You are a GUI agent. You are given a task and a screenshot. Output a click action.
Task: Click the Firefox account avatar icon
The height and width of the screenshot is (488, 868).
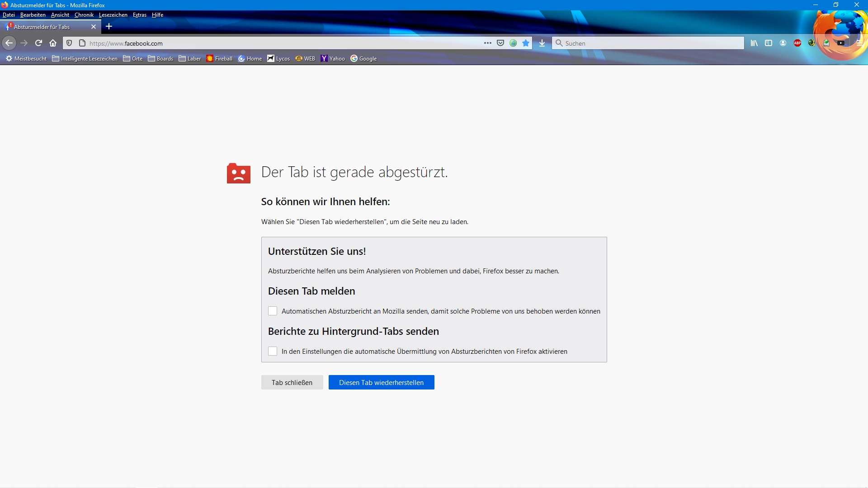coord(783,43)
